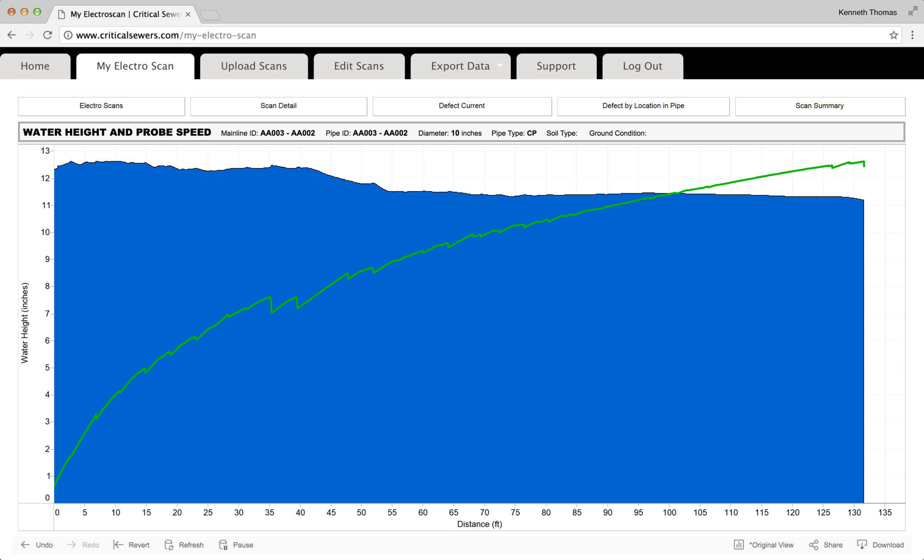Viewport: 924px width, 560px height.
Task: Refresh the scan data
Action: (x=184, y=545)
